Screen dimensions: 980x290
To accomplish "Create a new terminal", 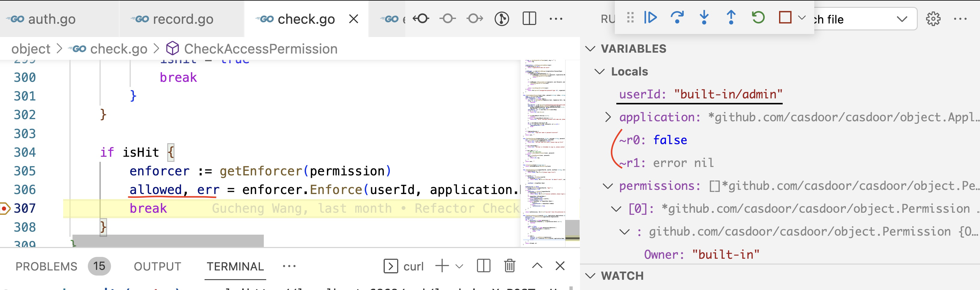I will click(x=442, y=266).
